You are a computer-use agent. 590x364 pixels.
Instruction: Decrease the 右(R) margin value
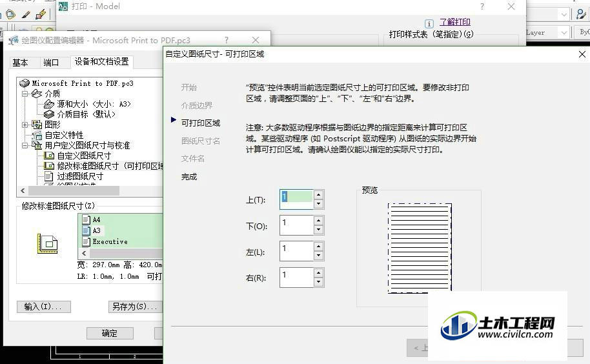[x=319, y=282]
